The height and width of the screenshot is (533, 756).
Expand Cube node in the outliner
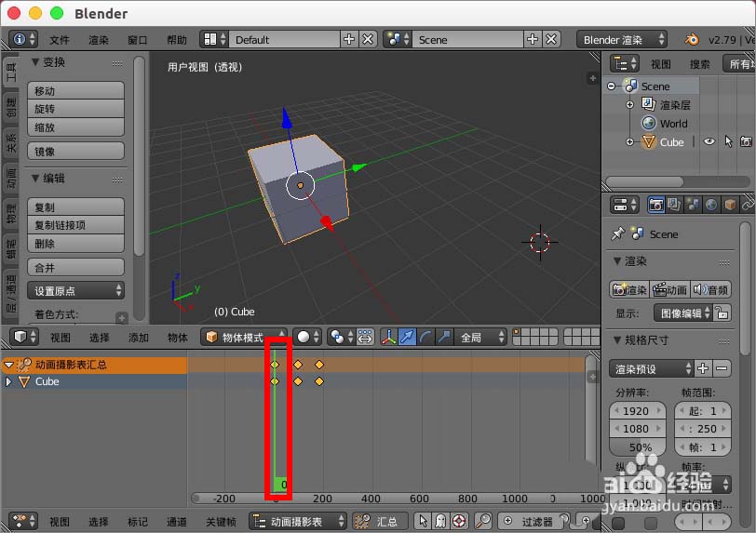click(629, 141)
